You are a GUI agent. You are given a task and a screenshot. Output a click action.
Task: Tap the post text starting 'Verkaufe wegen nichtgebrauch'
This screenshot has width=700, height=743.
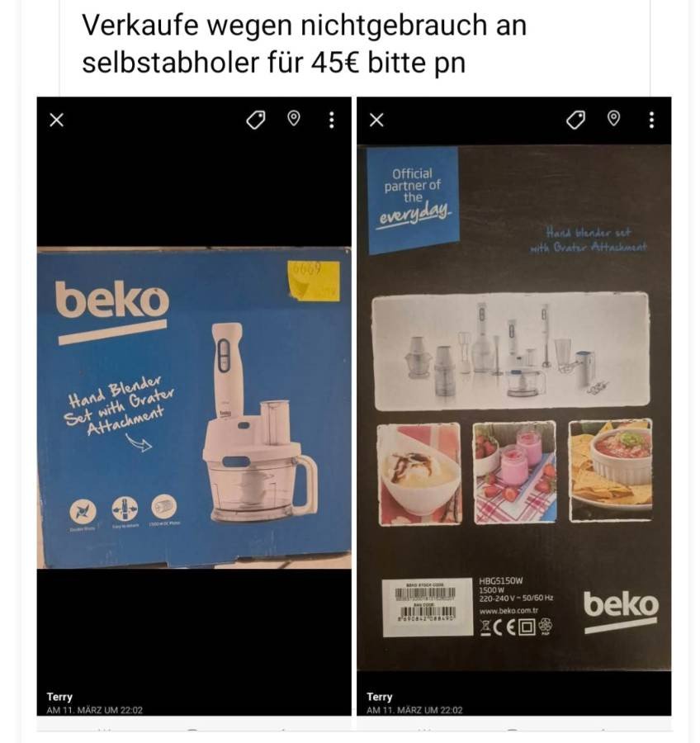(x=305, y=44)
